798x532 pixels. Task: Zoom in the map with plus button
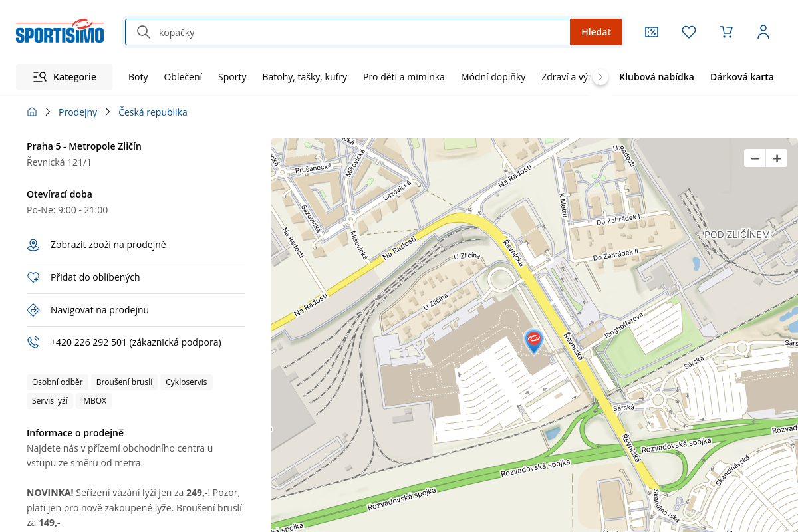tap(777, 158)
